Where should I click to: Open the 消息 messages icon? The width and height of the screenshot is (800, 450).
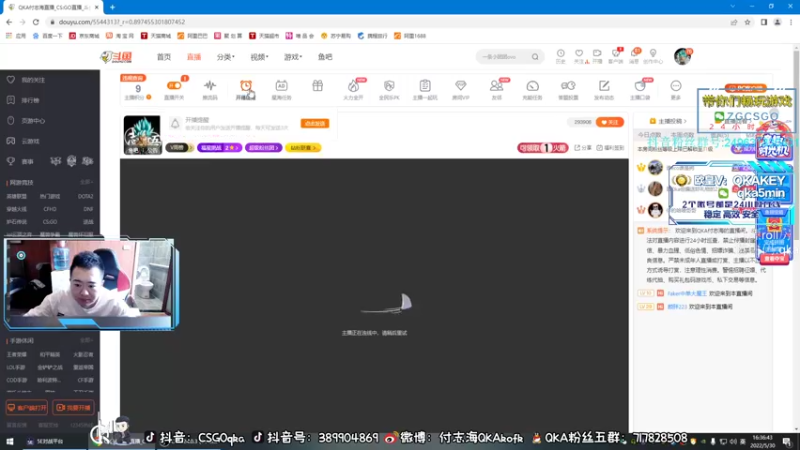click(x=634, y=53)
